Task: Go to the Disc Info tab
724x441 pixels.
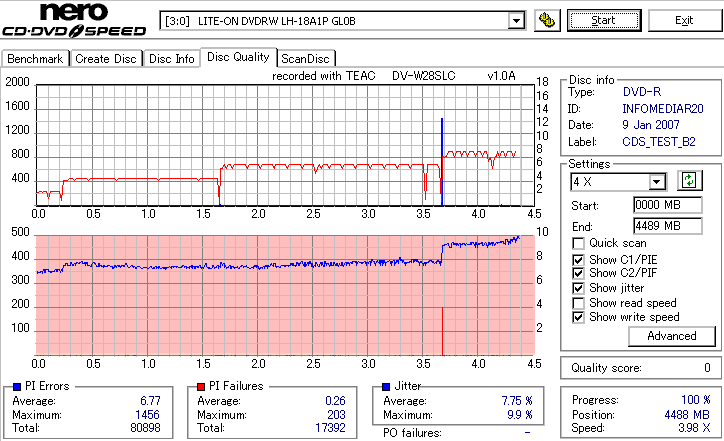Action: [172, 59]
